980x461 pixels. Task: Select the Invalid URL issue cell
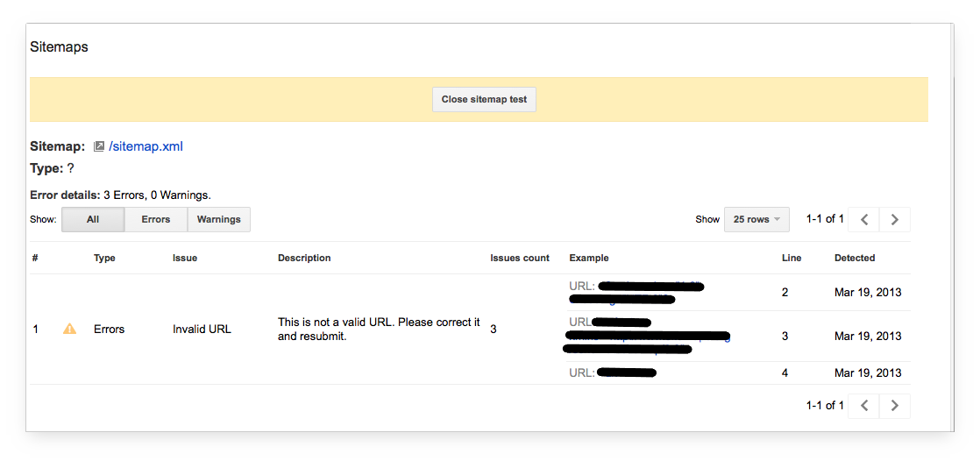coord(202,330)
